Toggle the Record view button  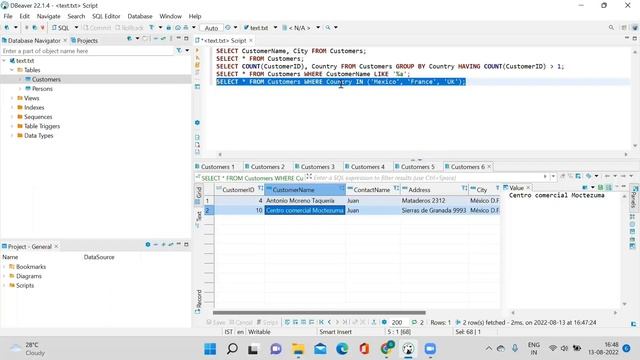(x=198, y=302)
